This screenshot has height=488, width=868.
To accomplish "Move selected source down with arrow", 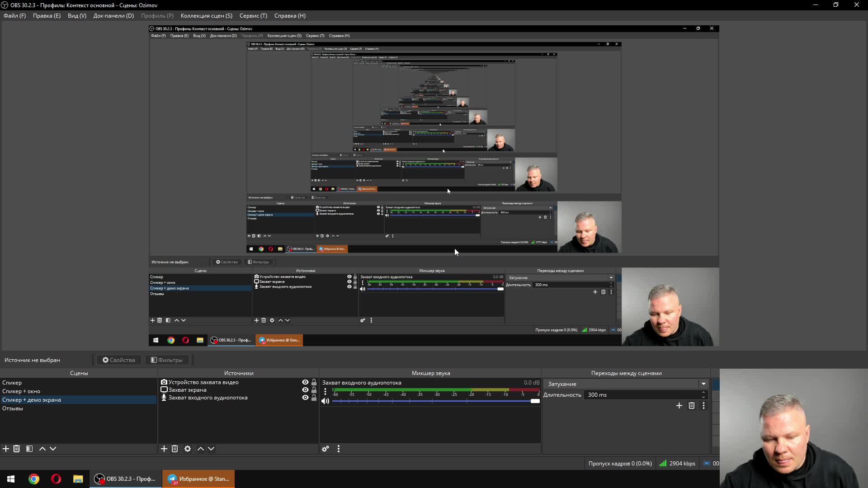I will (211, 449).
